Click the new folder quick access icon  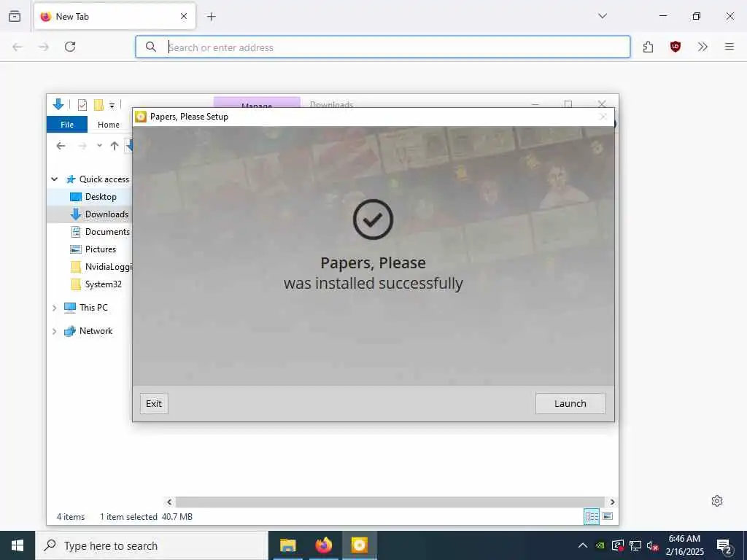pos(98,105)
